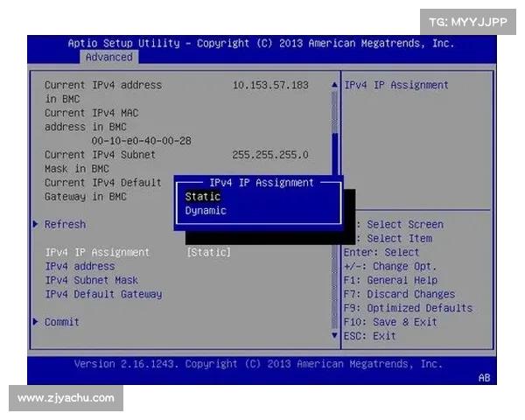Screen dimensions: 525x420
Task: Click the F9: Optimized Defaults hint
Action: [x=408, y=308]
